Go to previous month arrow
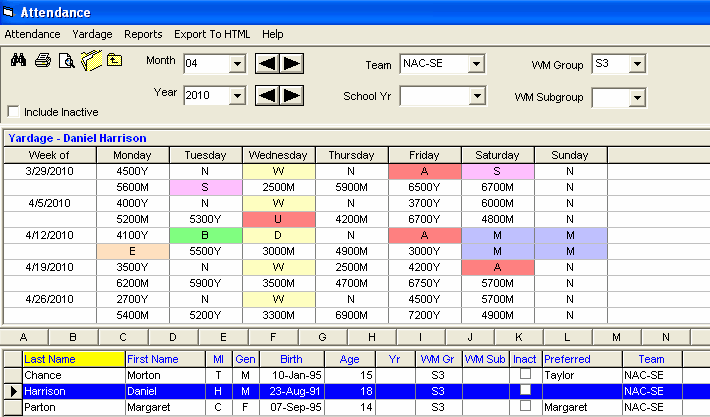This screenshot has width=710, height=417. (x=267, y=64)
